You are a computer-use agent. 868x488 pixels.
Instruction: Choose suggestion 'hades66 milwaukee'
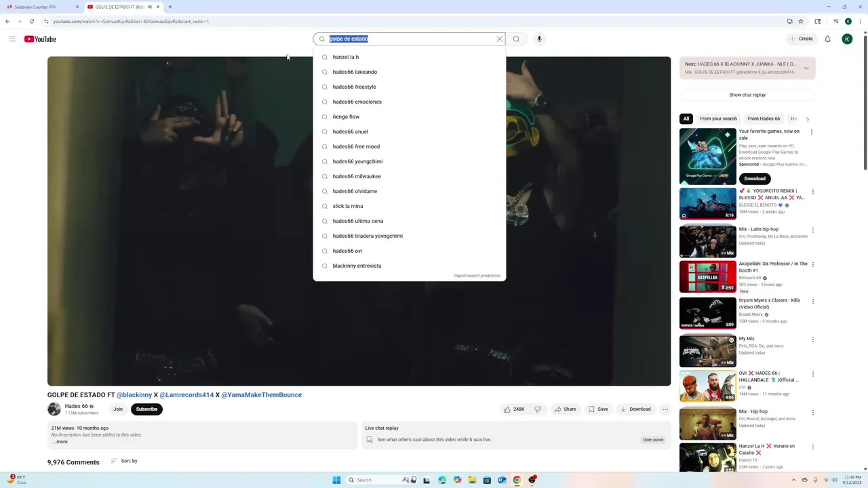[410, 176]
